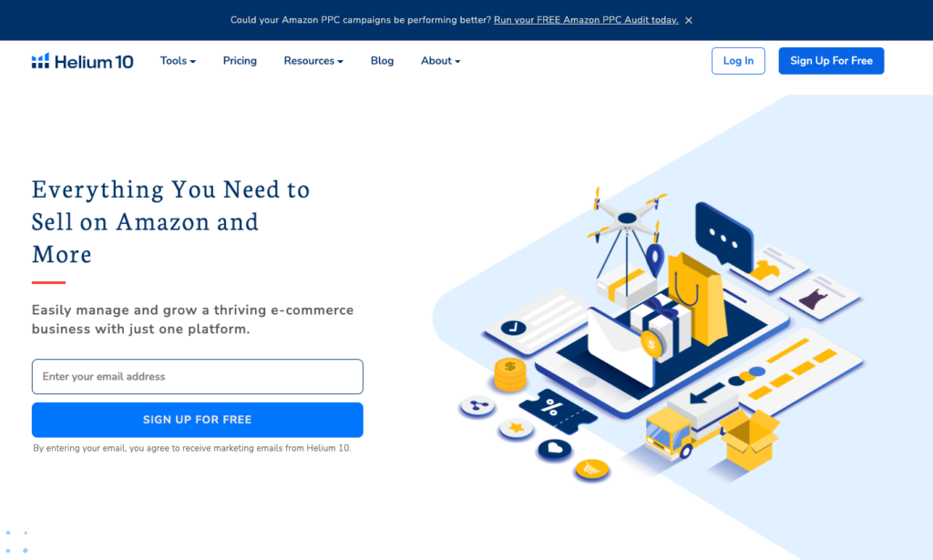This screenshot has height=560, width=933.
Task: Click Sign Up For Free in header
Action: coord(831,61)
